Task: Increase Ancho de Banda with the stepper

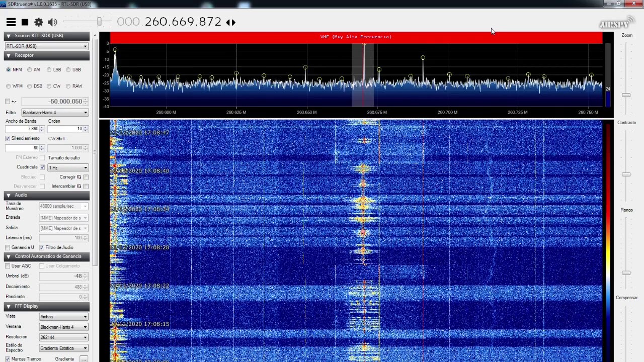Action: (x=42, y=127)
